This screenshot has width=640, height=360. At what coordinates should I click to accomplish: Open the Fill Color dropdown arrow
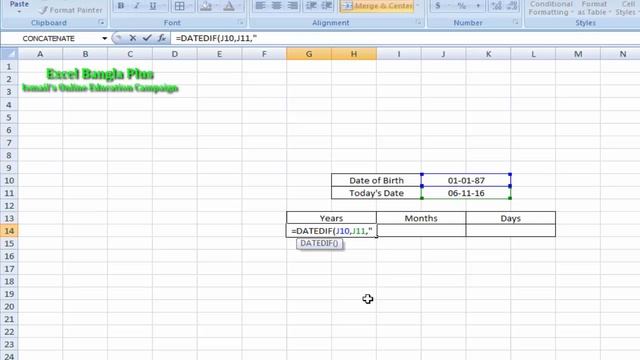click(x=216, y=6)
